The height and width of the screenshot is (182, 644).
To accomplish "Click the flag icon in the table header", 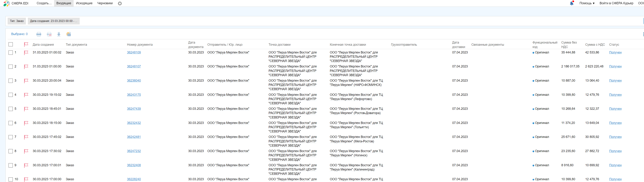I will click(26, 44).
